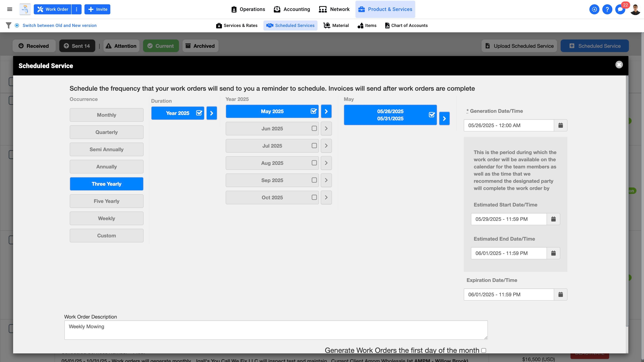Click the Work Order three-dot options icon
644x362 pixels.
coord(77,9)
